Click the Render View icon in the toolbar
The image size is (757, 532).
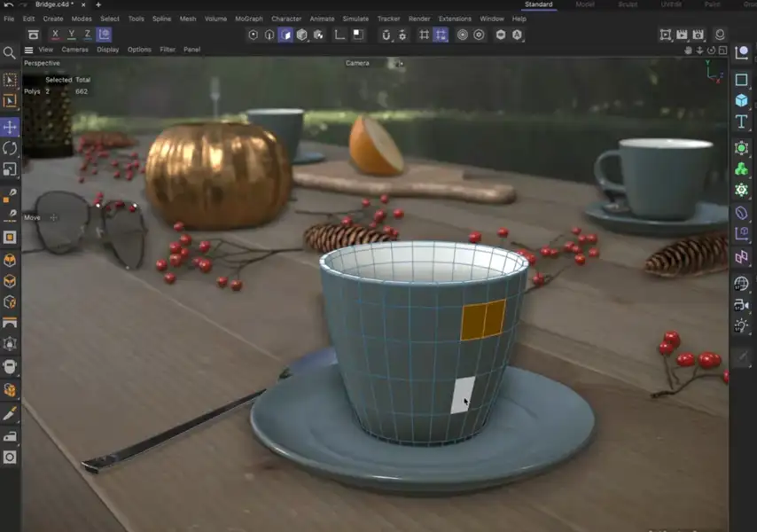[665, 34]
